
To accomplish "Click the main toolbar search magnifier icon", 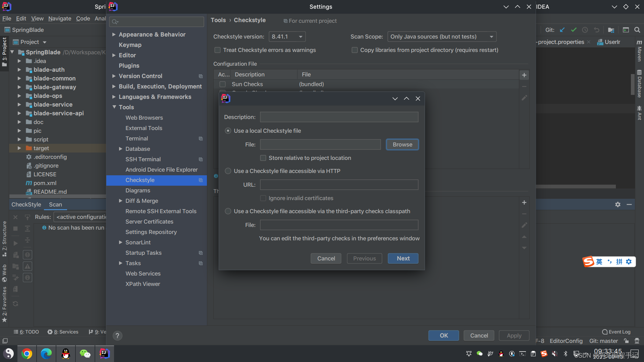I will click(637, 30).
